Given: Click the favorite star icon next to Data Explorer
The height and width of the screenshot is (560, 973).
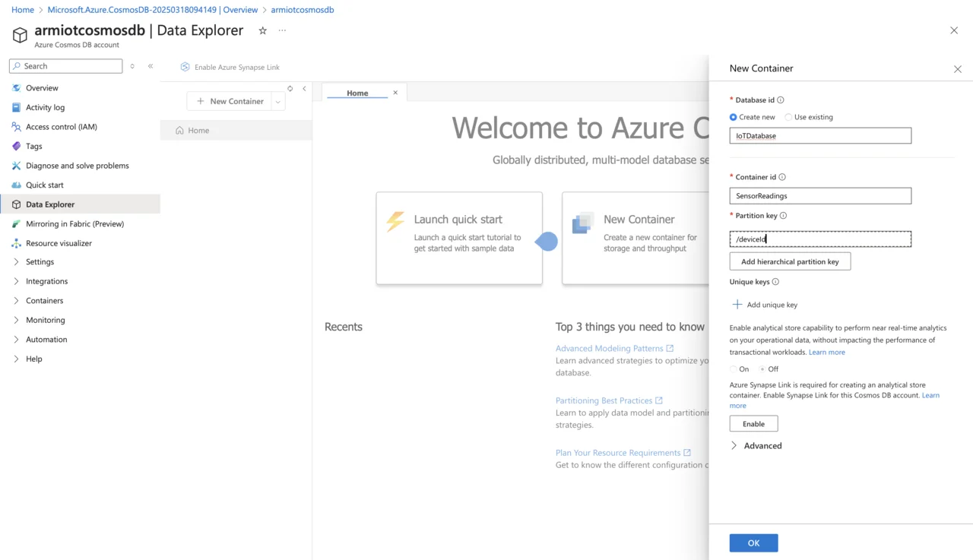Looking at the screenshot, I should tap(262, 30).
